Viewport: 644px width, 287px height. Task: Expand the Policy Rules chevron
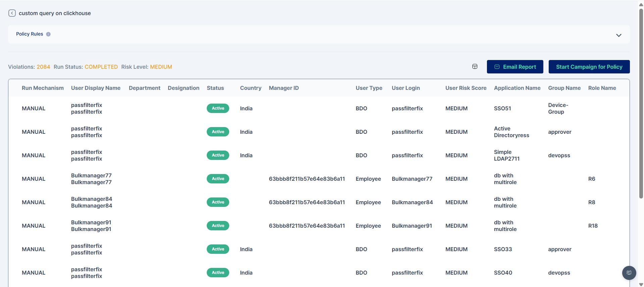618,35
